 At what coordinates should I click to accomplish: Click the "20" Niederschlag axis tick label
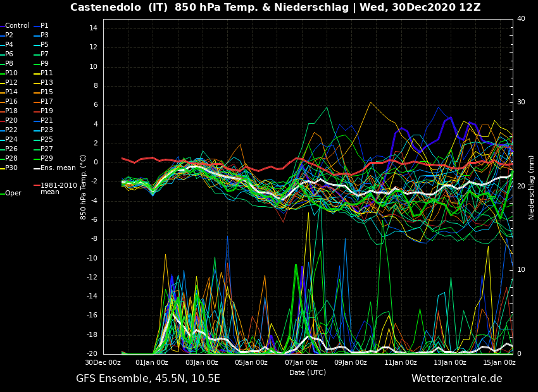[521, 186]
